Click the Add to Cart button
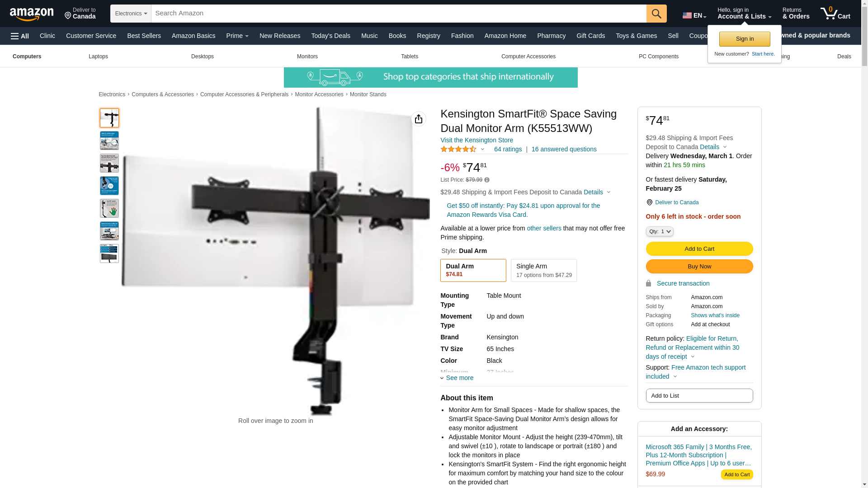The height and width of the screenshot is (488, 868). point(699,249)
